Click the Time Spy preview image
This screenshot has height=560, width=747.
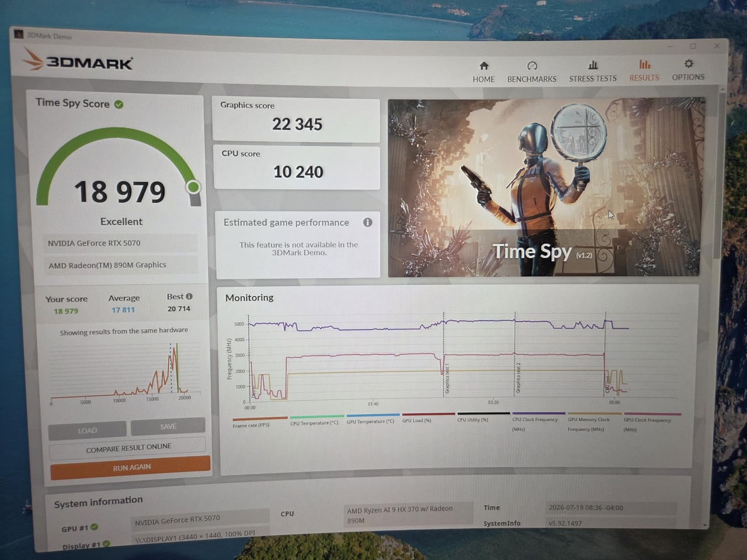pyautogui.click(x=545, y=187)
